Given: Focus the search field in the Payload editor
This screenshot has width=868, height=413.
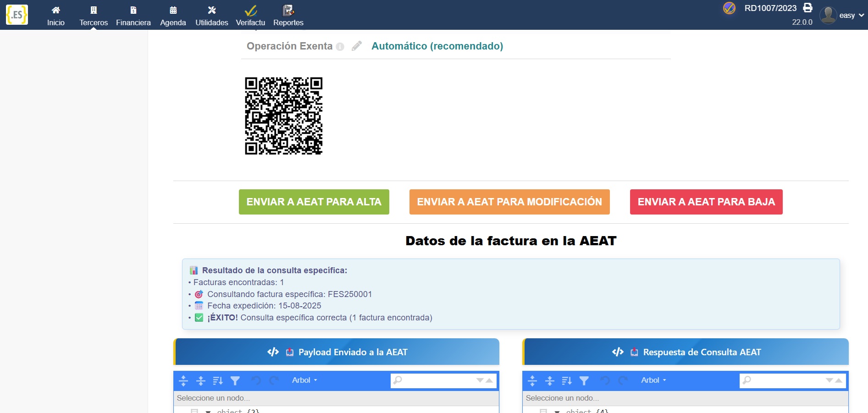Looking at the screenshot, I should tap(438, 380).
